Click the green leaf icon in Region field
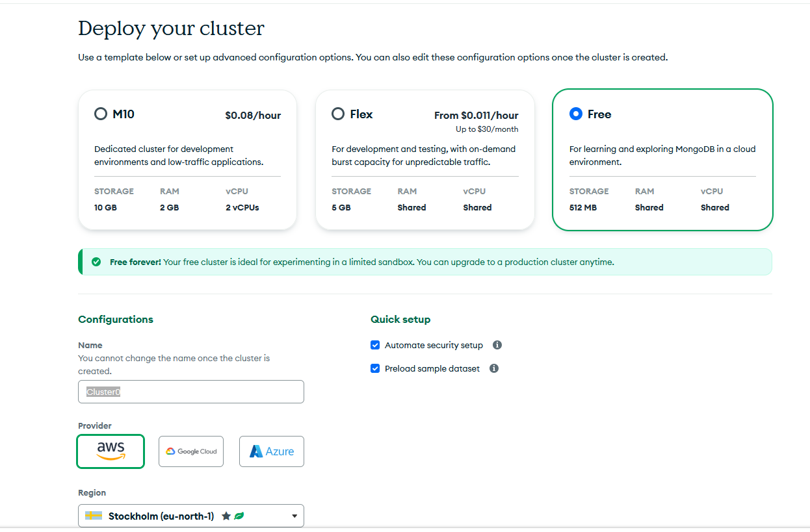Screen dimensions: 810x532 239,516
